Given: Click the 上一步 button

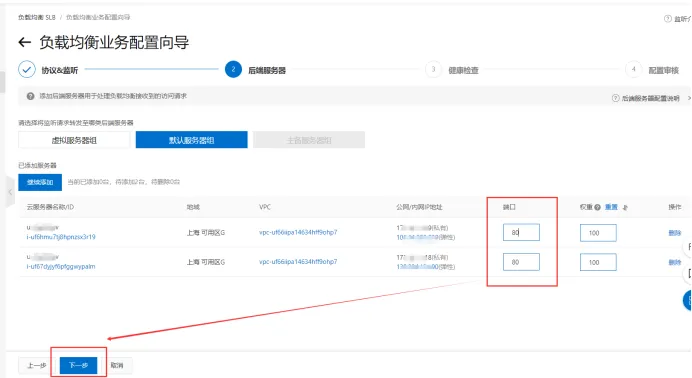Looking at the screenshot, I should click(37, 365).
